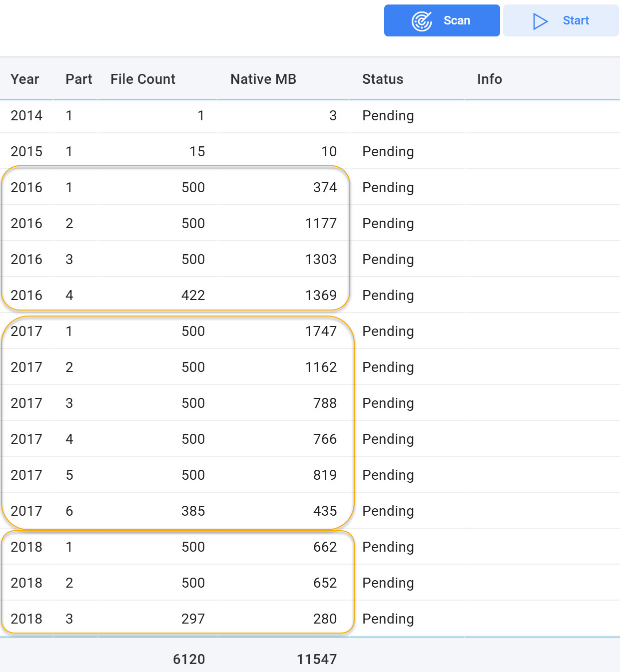Screen dimensions: 620x672
Task: Select the 2015 row with 15 files
Action: point(310,152)
